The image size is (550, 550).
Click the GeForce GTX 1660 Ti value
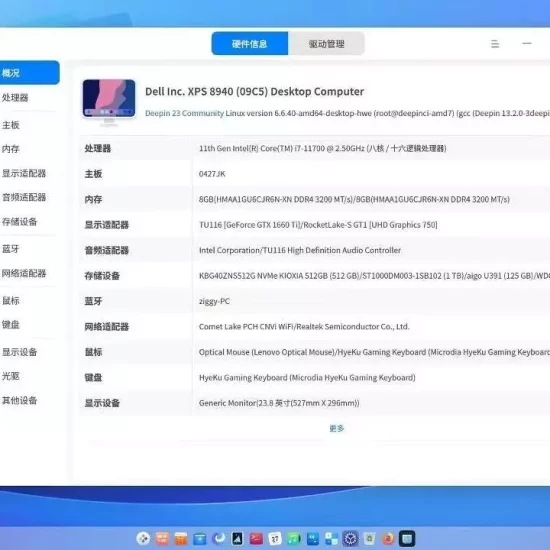pyautogui.click(x=318, y=225)
